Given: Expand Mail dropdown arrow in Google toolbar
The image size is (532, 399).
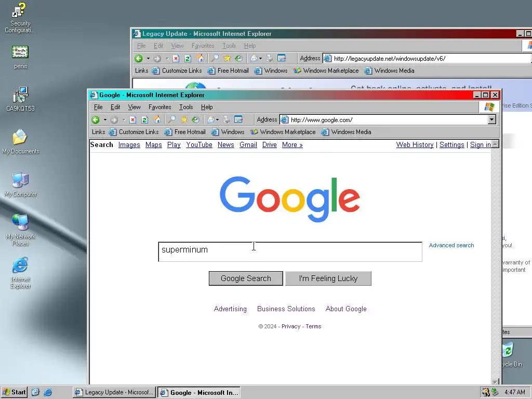Looking at the screenshot, I should (218, 120).
